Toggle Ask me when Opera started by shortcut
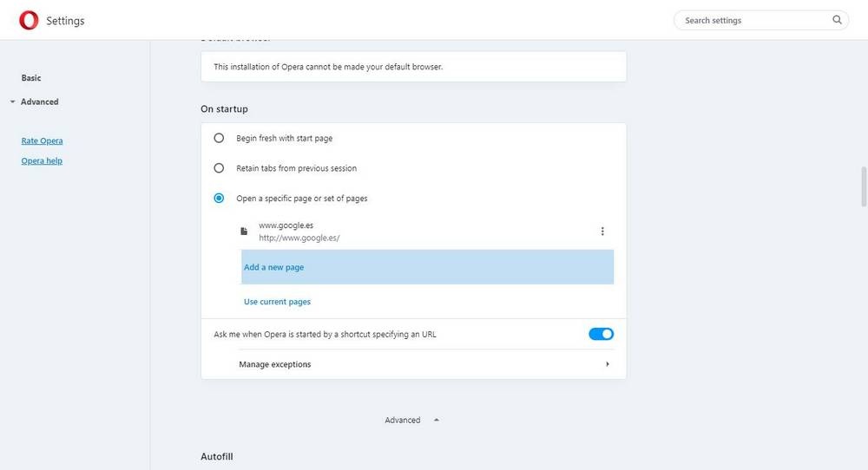868x470 pixels. (x=601, y=334)
